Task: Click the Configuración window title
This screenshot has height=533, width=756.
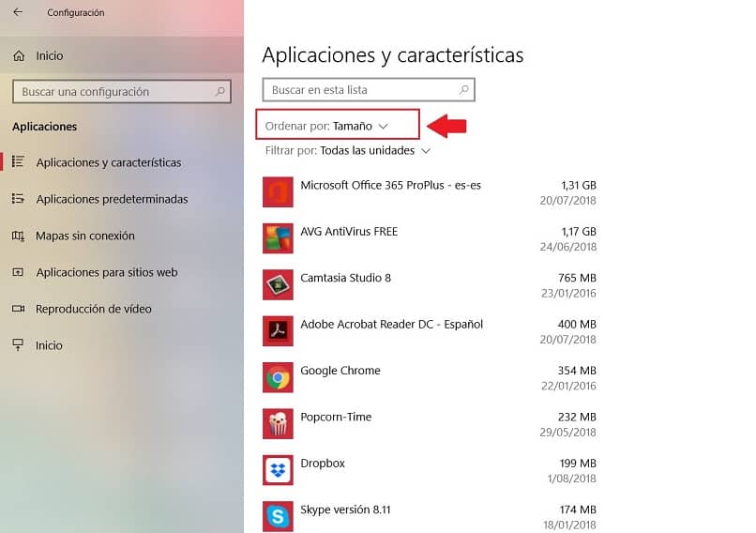Action: coord(76,12)
